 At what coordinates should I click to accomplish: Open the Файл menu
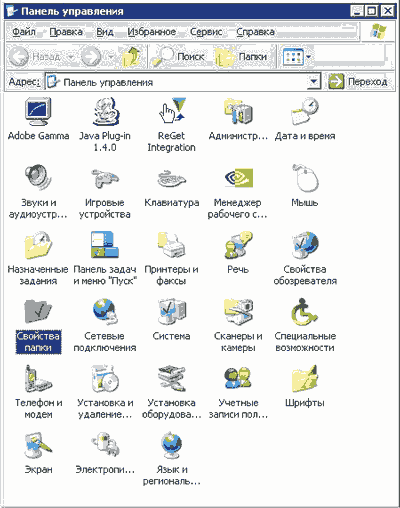[24, 32]
